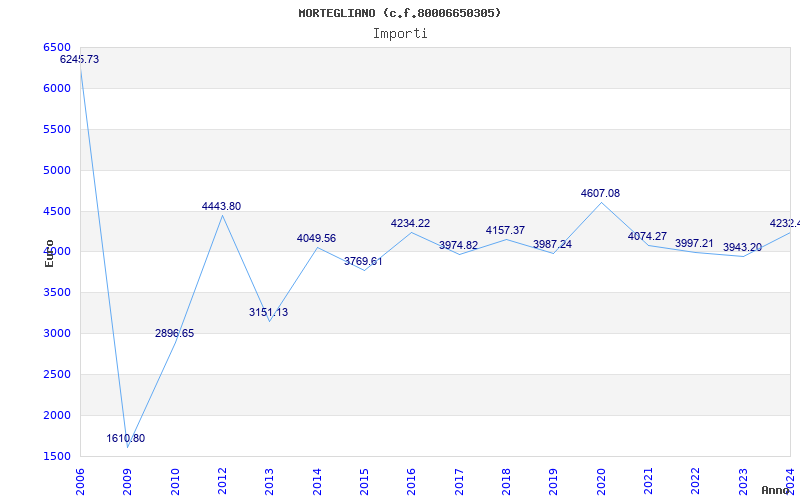The image size is (800, 500).
Task: Select the 3151.13 value label
Action: (268, 312)
